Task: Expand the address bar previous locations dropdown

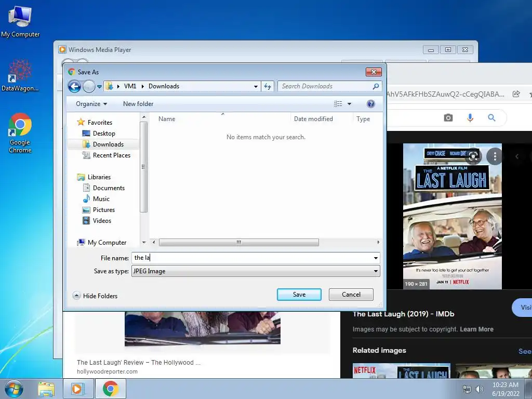Action: 256,87
